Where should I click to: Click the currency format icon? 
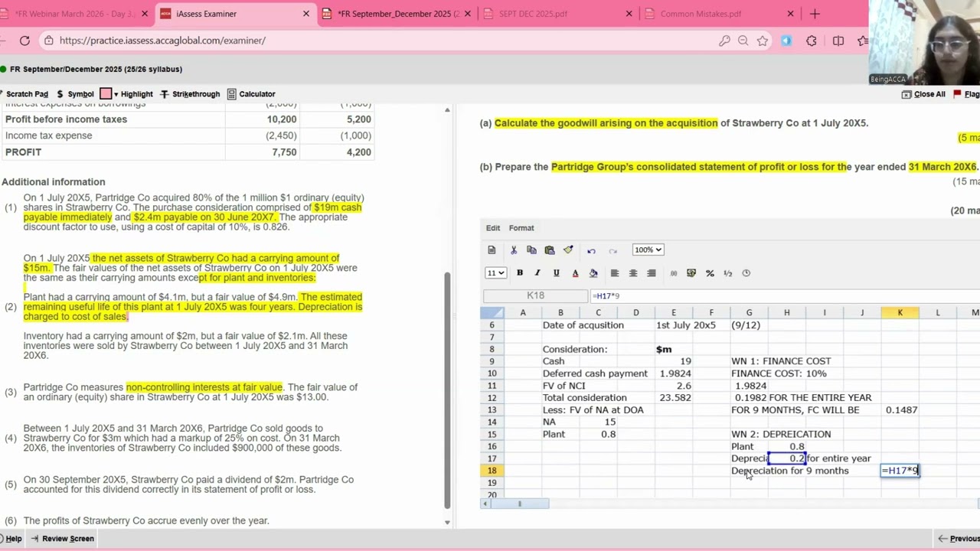[x=691, y=273]
